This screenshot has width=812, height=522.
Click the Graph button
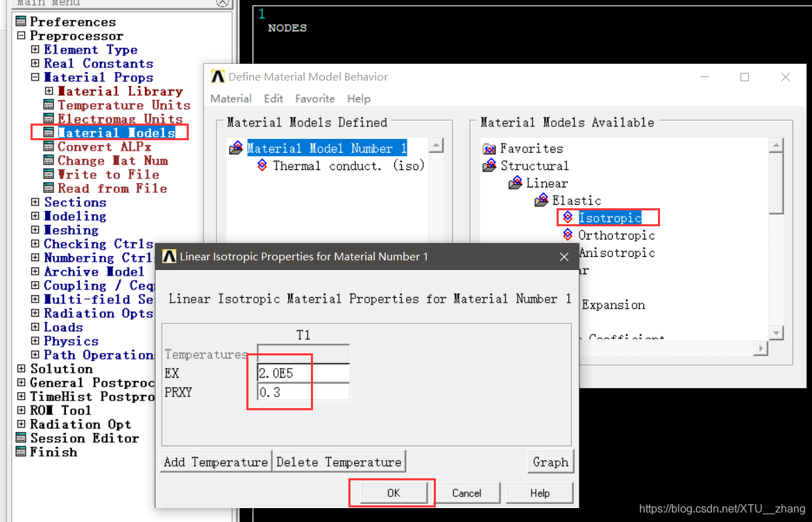tap(550, 462)
